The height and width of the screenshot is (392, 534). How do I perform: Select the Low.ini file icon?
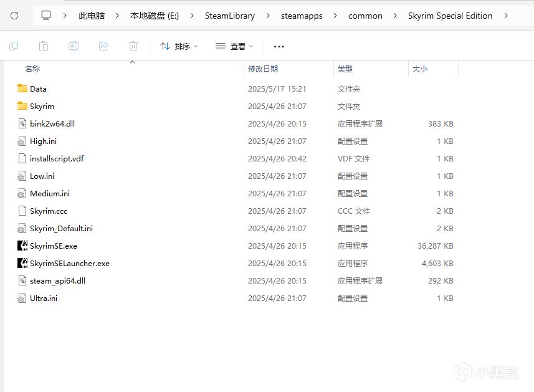[22, 176]
